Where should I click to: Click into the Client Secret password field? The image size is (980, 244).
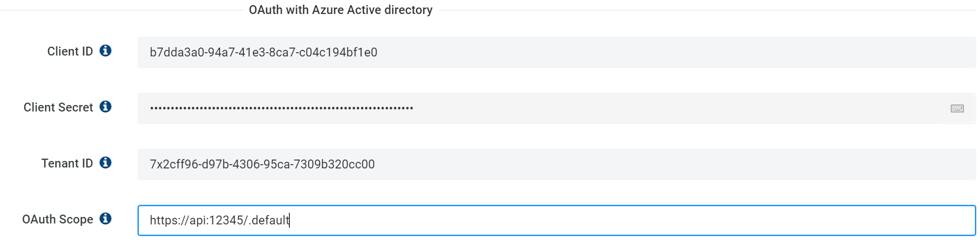(652, 108)
